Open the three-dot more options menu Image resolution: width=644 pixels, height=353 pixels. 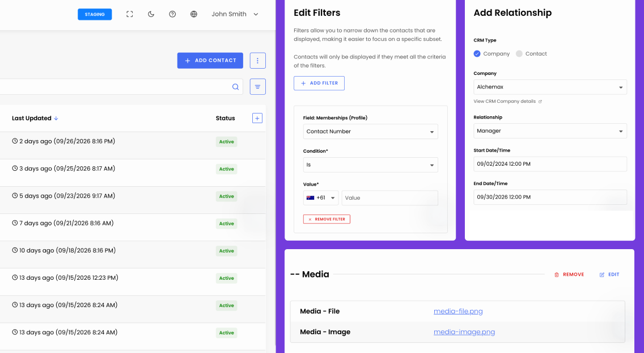(x=257, y=60)
